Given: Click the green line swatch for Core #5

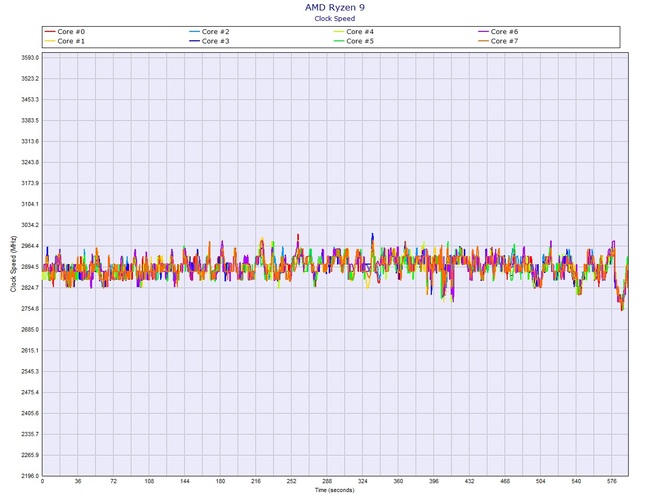Looking at the screenshot, I should [x=339, y=41].
